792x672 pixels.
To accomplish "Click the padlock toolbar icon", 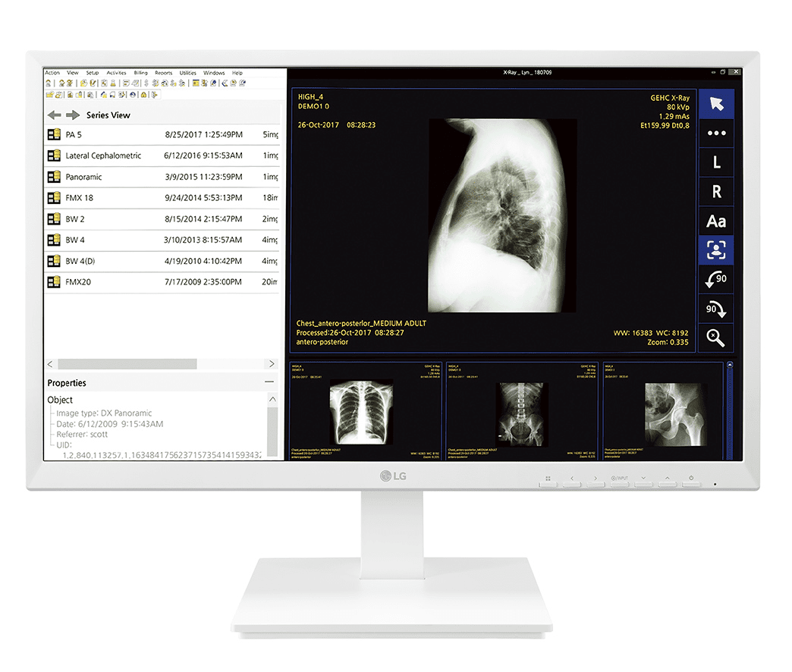I will 143,95.
